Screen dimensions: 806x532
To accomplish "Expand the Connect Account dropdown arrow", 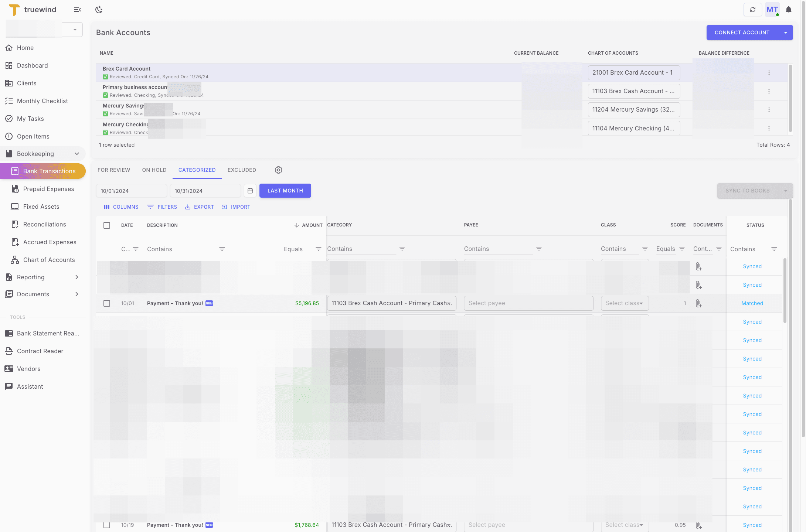I will coord(785,33).
